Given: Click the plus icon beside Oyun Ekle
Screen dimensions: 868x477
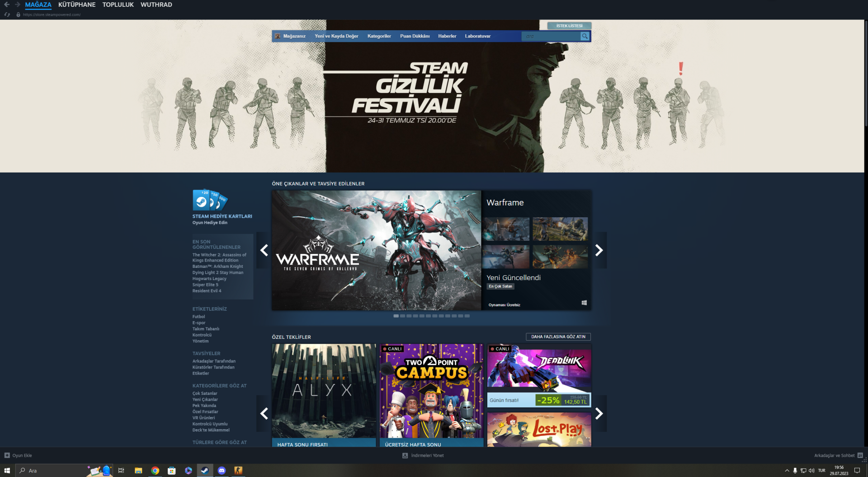Looking at the screenshot, I should tap(7, 455).
